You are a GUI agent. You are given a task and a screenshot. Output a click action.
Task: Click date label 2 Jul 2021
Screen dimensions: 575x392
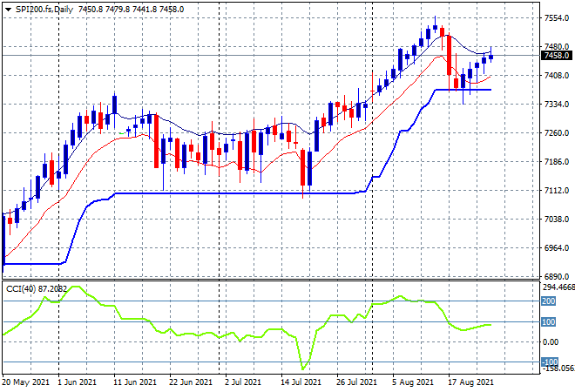point(243,382)
